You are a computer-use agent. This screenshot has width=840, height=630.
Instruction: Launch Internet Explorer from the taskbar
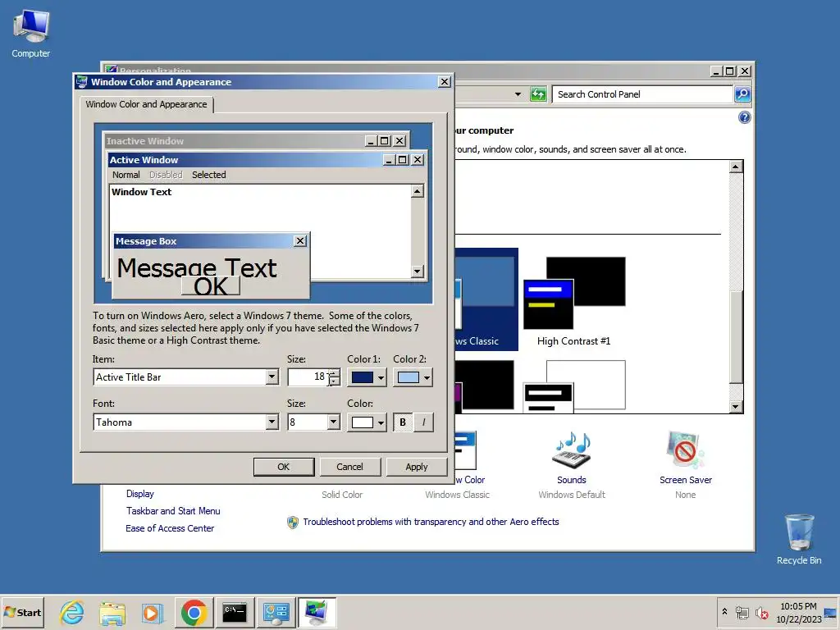tap(72, 612)
